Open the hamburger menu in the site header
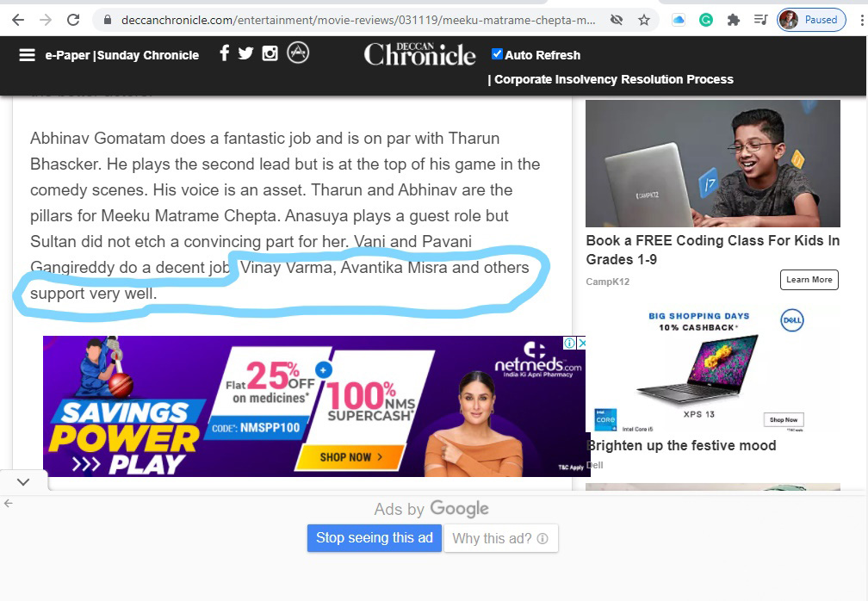 point(27,55)
